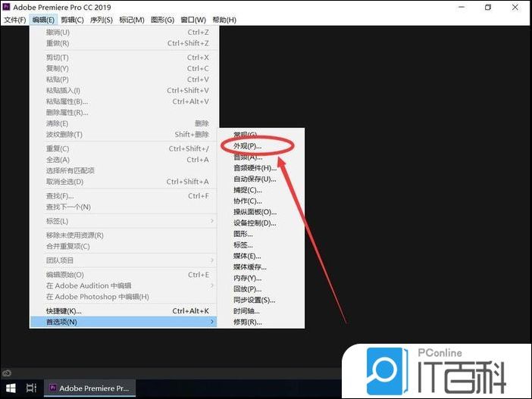Expand the 首选项(N) submenu arrow
The width and height of the screenshot is (532, 399).
tap(212, 322)
